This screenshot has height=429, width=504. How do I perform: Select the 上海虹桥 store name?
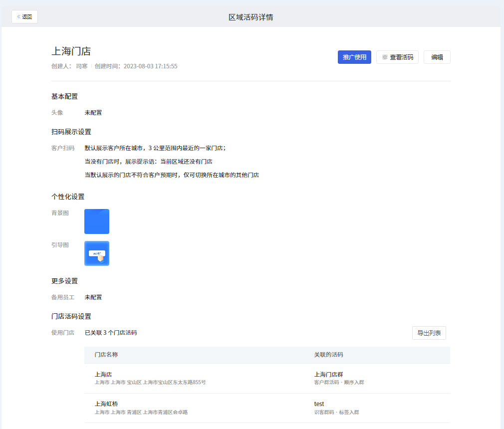point(106,404)
